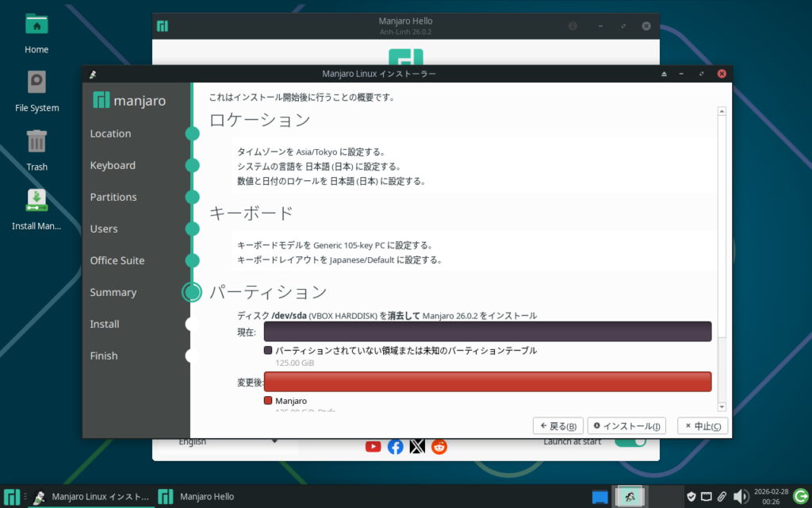This screenshot has width=812, height=508.
Task: Toggle the Launch at start switch
Action: click(630, 442)
